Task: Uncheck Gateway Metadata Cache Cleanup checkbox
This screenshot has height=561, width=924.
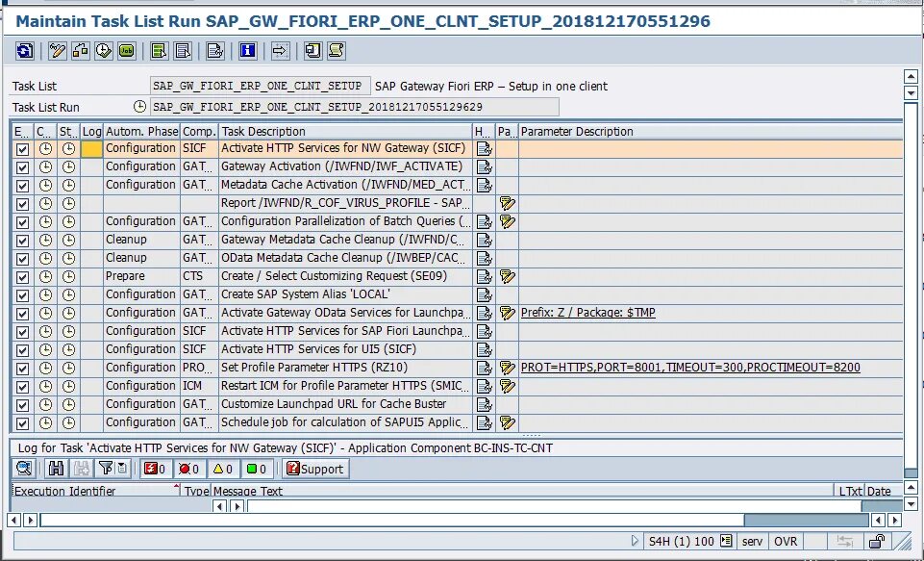Action: [x=22, y=241]
